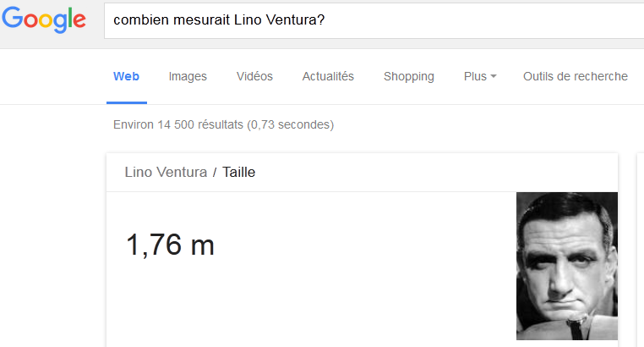This screenshot has height=347, width=644.
Task: Open Outils de recherche
Action: (x=576, y=76)
